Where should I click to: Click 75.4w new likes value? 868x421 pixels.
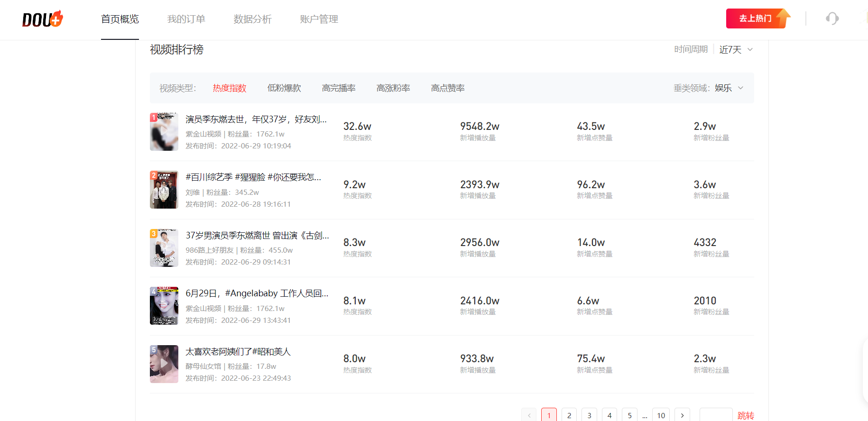click(591, 358)
